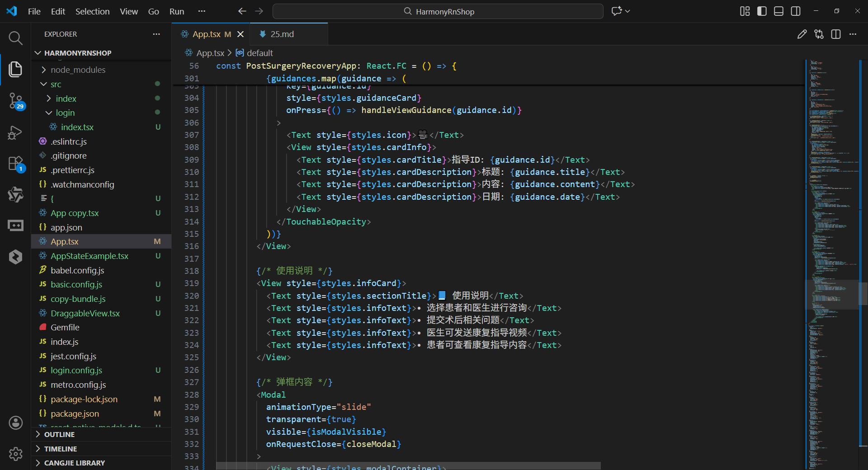The height and width of the screenshot is (470, 868).
Task: Collapse the login folder
Action: coord(101,113)
